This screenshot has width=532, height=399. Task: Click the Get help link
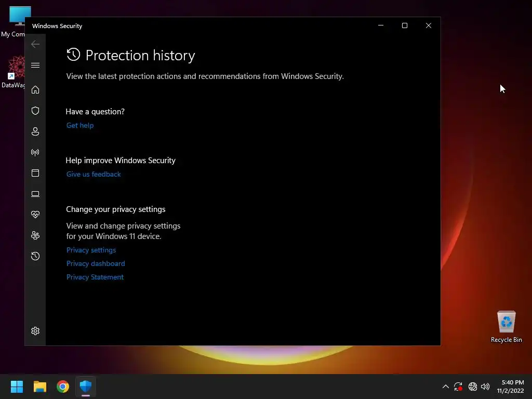point(80,125)
